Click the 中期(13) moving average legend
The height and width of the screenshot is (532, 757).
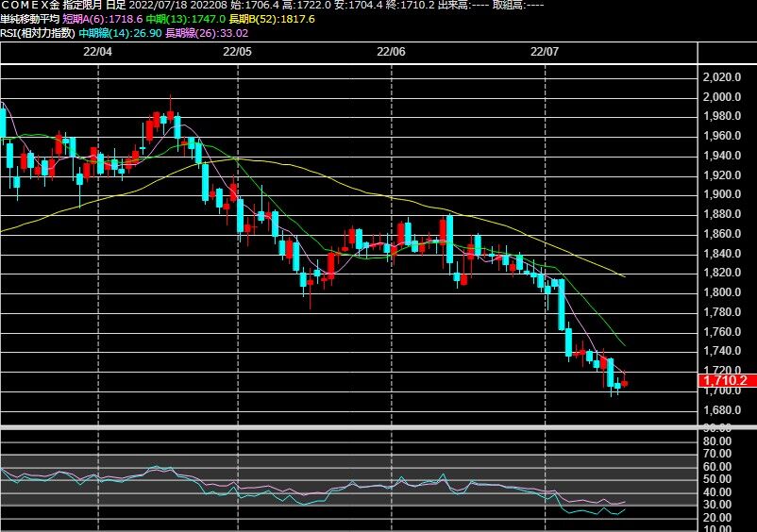(185, 19)
